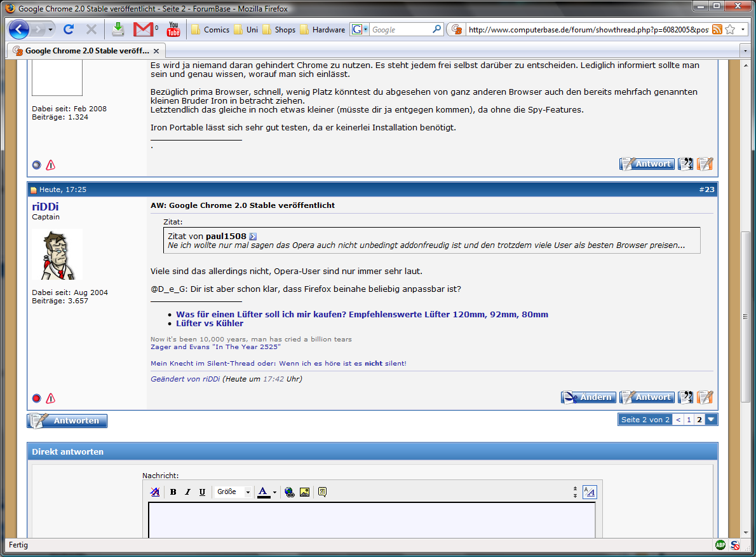This screenshot has width=756, height=557.
Task: Click Antwort on the upper post
Action: tap(647, 164)
